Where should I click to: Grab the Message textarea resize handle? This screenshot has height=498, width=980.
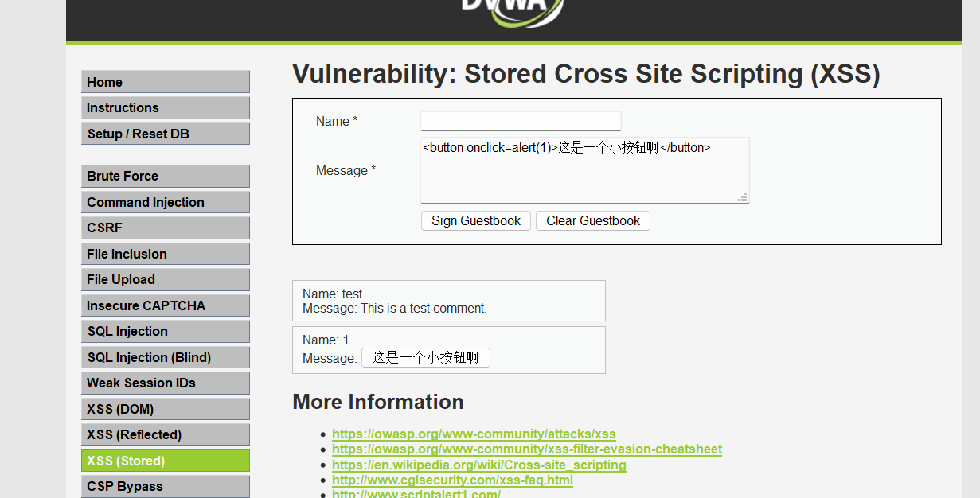click(743, 197)
